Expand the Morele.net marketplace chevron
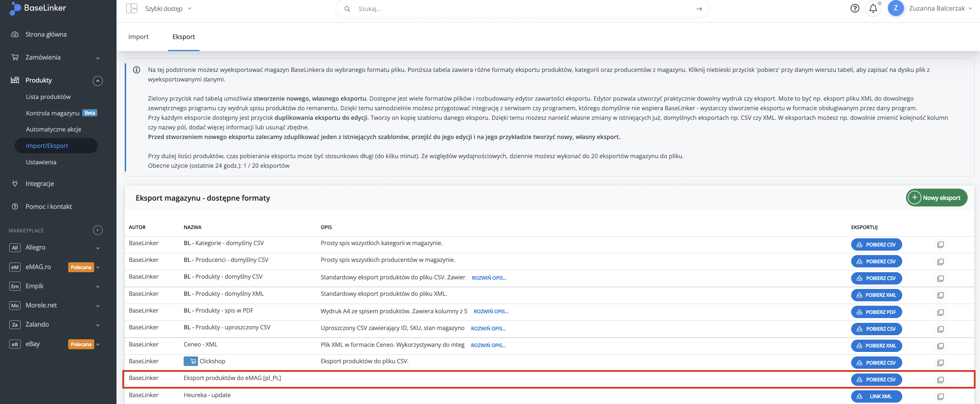The image size is (980, 404). point(98,306)
